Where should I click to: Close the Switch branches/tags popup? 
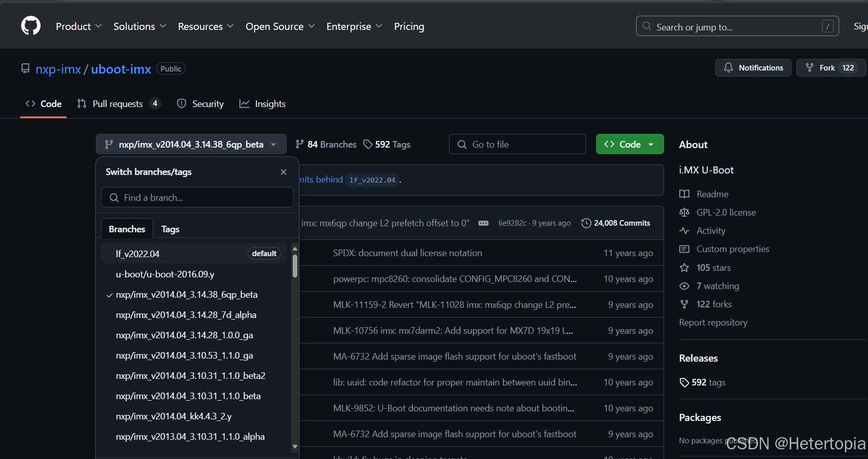[284, 172]
